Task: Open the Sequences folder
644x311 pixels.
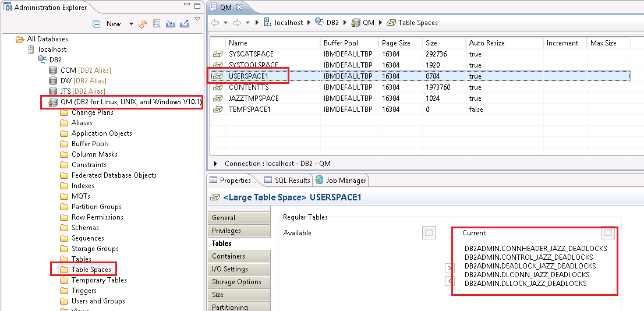Action: 82,238
